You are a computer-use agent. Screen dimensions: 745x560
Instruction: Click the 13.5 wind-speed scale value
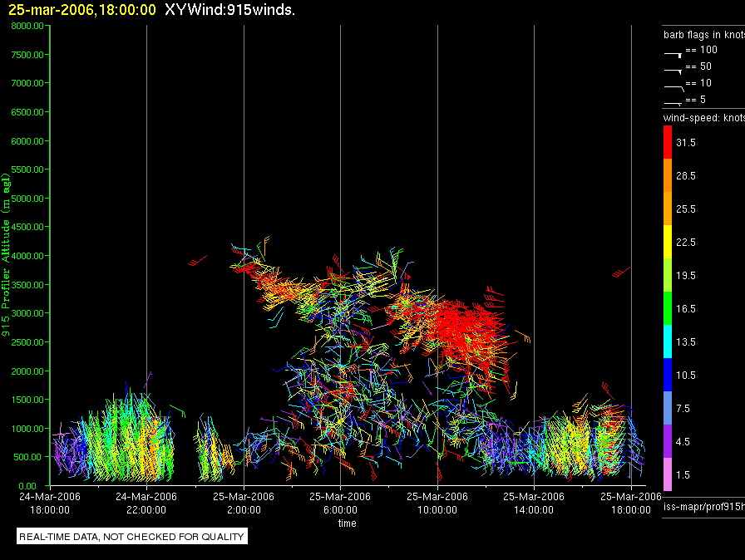tap(686, 341)
